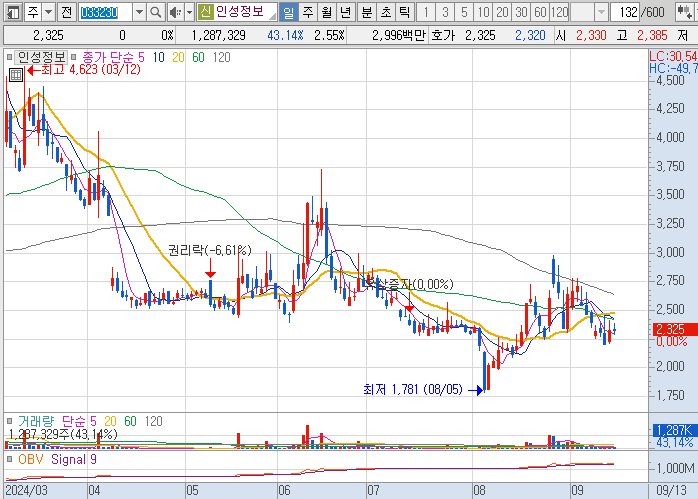Click the 최저 1,781 (08/05) low marker
Screen dimensions: 698x499
point(423,390)
